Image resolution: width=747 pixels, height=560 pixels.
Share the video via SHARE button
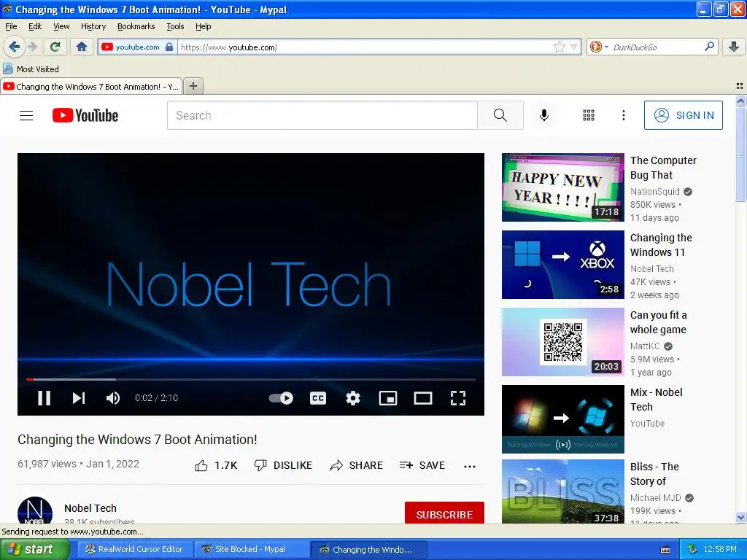click(356, 466)
